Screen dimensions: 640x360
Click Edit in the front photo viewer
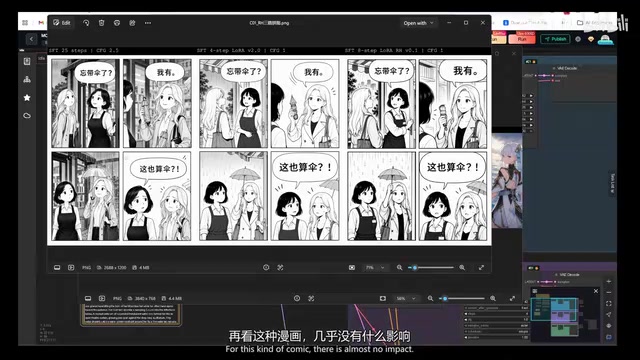[62, 23]
